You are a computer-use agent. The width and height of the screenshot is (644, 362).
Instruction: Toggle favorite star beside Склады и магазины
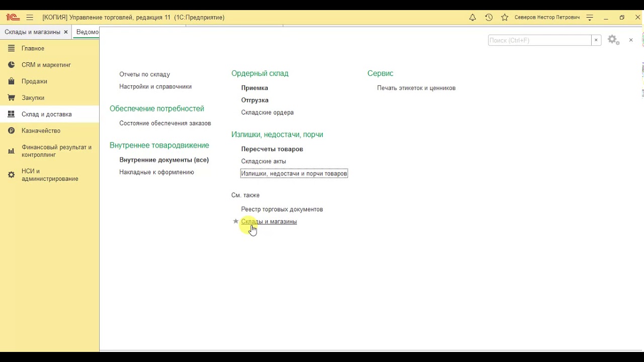coord(235,221)
